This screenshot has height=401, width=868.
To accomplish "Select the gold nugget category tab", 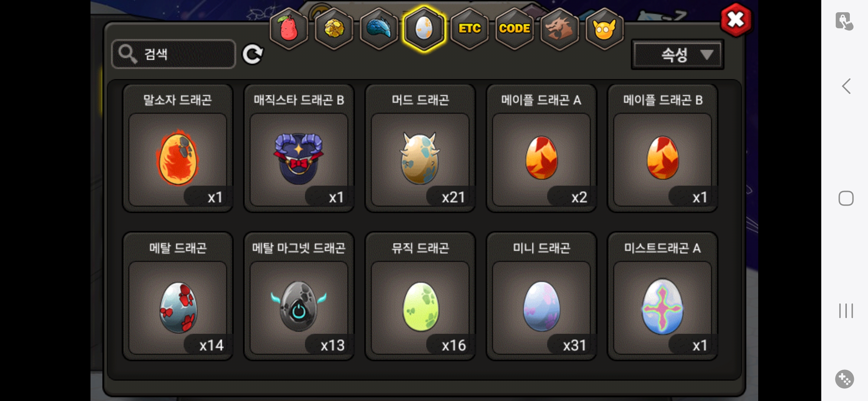I will 334,29.
